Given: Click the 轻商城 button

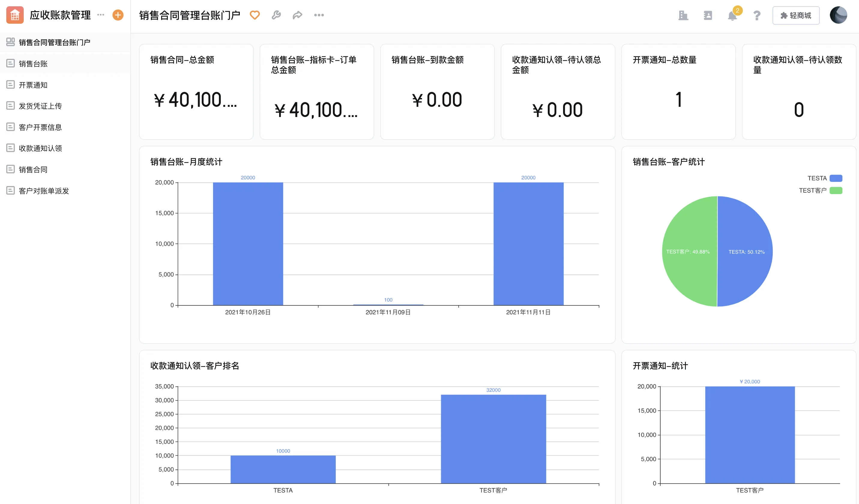Looking at the screenshot, I should point(796,16).
